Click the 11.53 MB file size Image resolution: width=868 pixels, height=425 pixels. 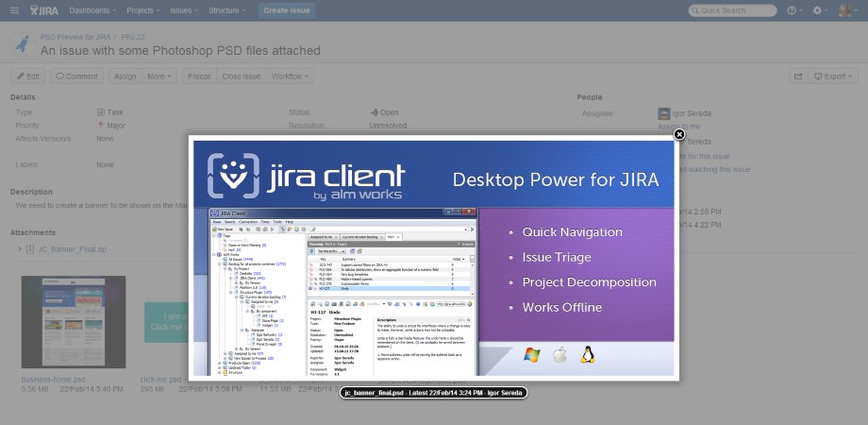point(275,389)
